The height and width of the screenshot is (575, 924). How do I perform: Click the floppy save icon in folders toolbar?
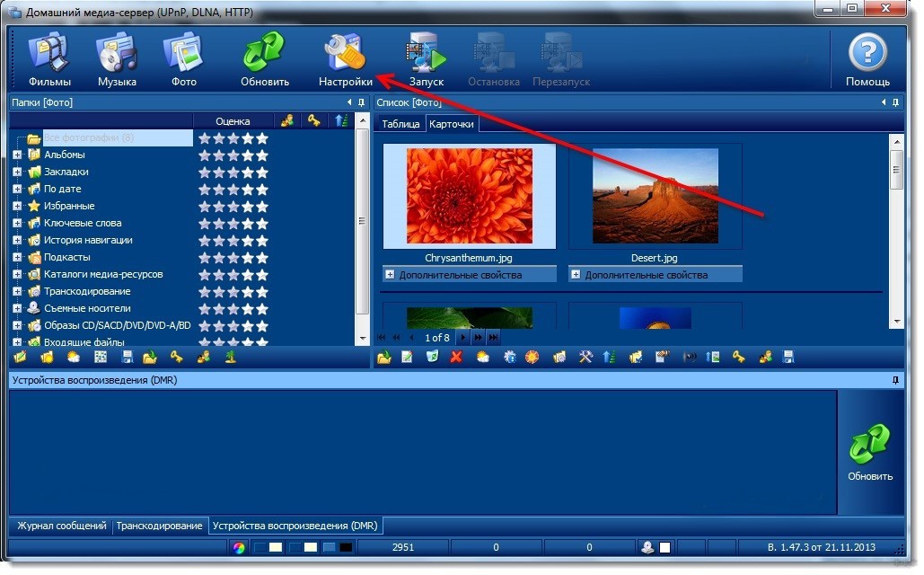[127, 357]
